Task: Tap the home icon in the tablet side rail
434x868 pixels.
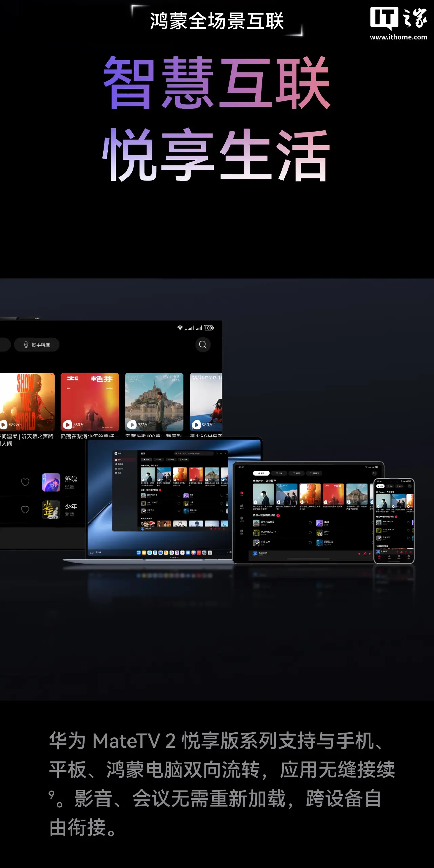Action: 242,493
